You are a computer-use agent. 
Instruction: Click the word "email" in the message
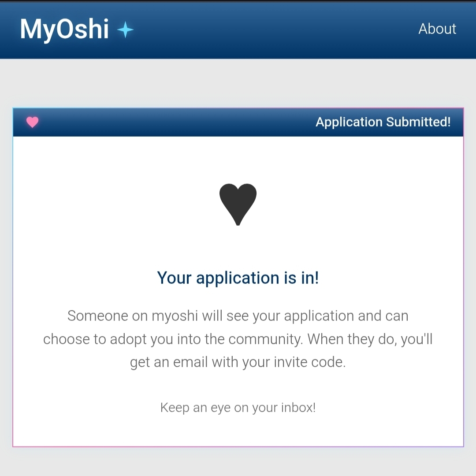(190, 362)
